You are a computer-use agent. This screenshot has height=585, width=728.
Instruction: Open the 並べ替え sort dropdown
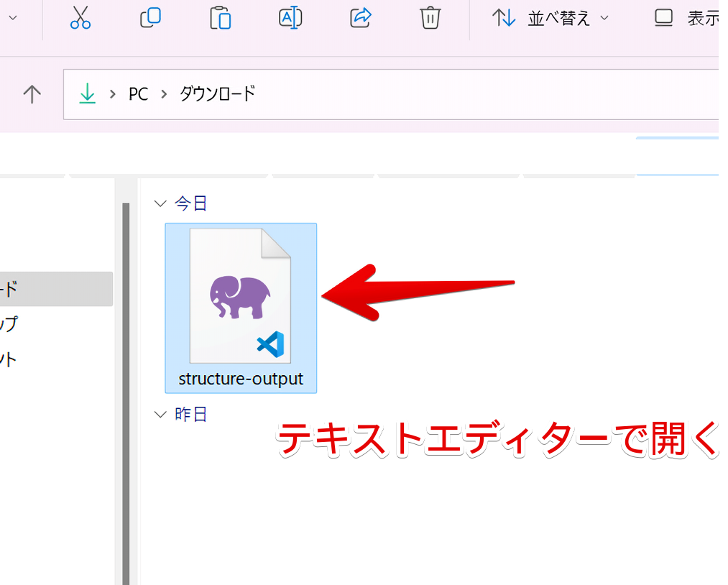coord(550,18)
